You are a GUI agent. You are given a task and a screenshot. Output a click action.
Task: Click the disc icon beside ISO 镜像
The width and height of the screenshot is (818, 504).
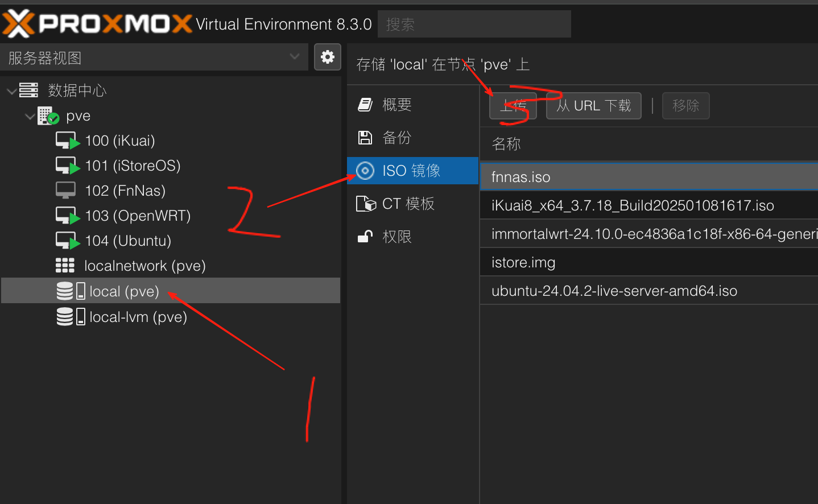point(365,171)
